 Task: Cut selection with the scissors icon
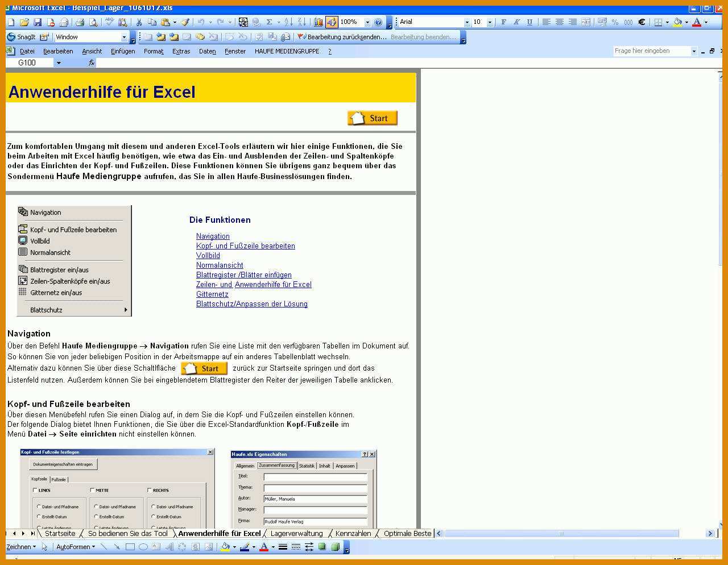coord(139,22)
